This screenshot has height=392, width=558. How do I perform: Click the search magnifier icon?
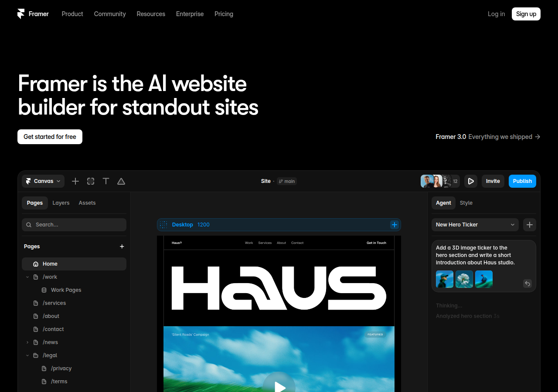click(29, 225)
